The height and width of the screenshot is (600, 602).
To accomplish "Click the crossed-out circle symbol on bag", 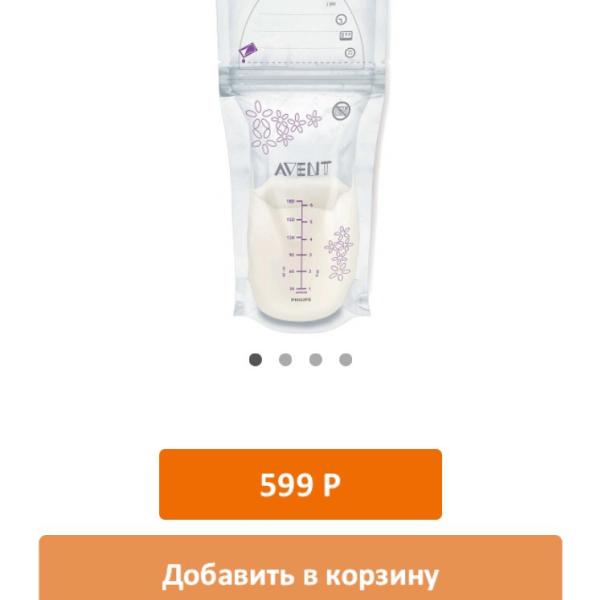I will (341, 111).
